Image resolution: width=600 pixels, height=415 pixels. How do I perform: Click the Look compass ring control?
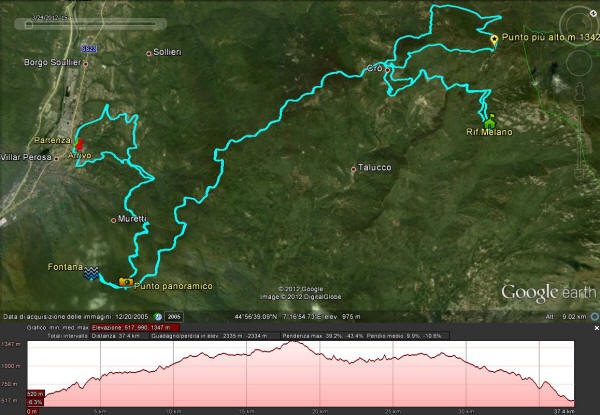(x=579, y=25)
